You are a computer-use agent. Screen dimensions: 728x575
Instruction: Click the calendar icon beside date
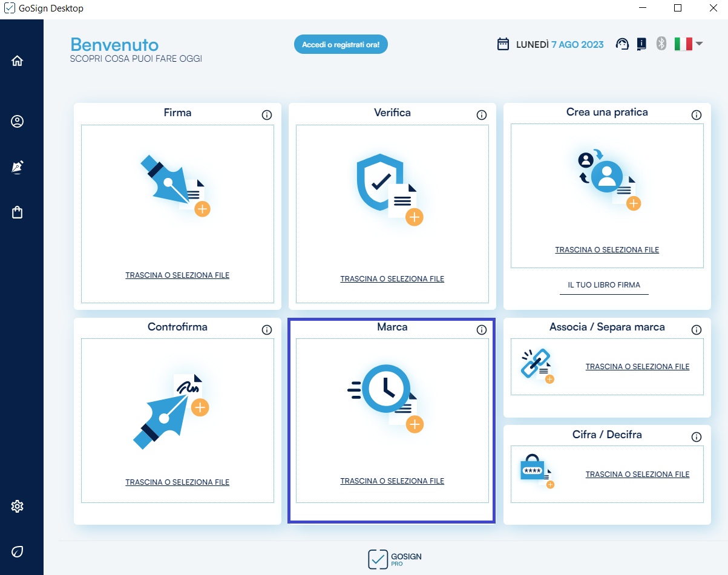pos(503,44)
